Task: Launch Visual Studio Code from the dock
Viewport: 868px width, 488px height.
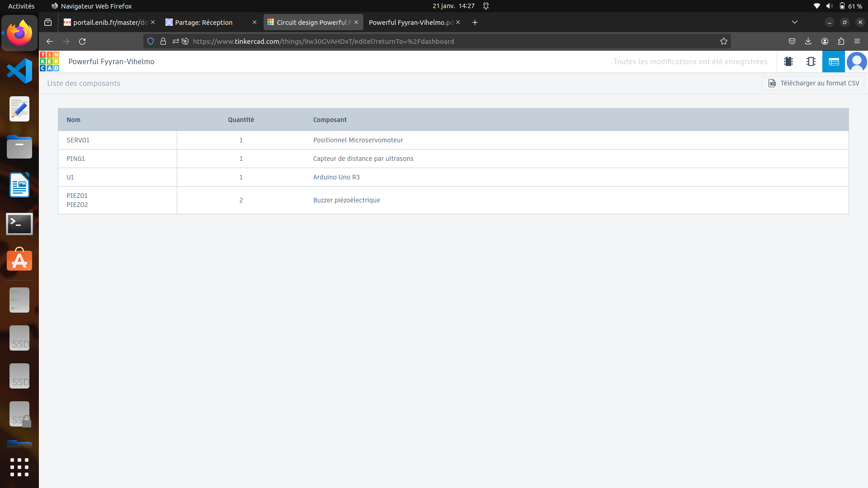Action: pos(19,71)
